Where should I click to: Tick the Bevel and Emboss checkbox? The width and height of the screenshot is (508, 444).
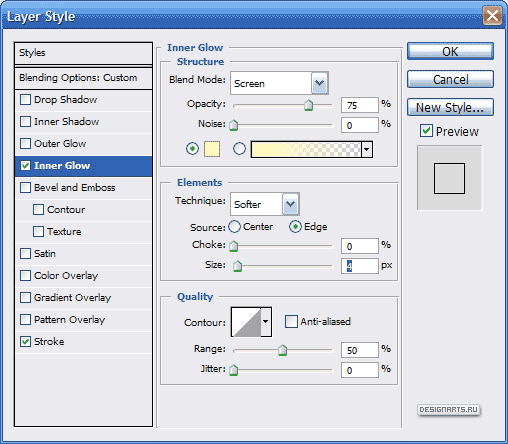tap(25, 188)
